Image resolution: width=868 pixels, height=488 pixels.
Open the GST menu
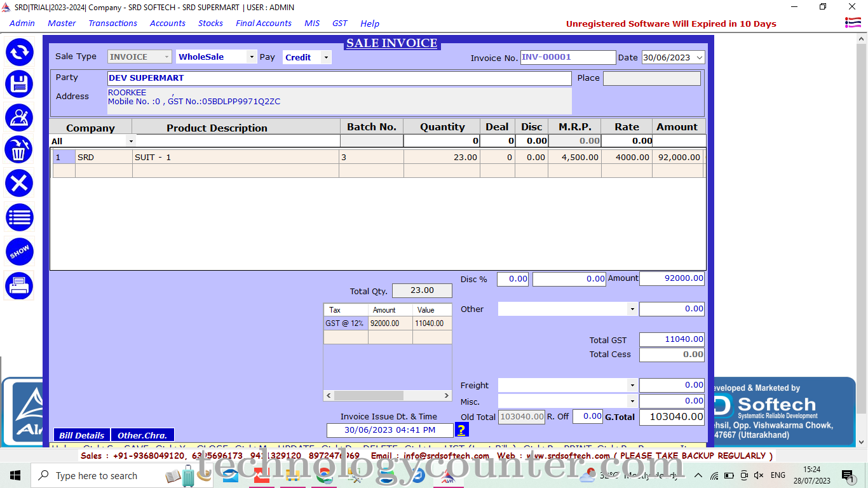tap(340, 24)
